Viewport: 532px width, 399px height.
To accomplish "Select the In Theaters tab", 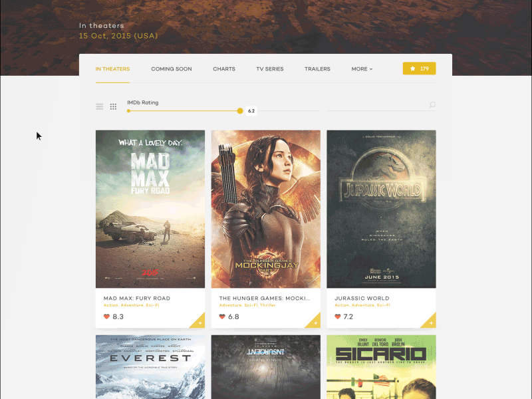I will click(x=112, y=69).
